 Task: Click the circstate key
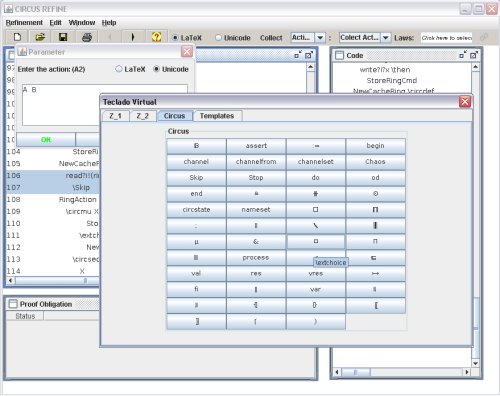(196, 210)
